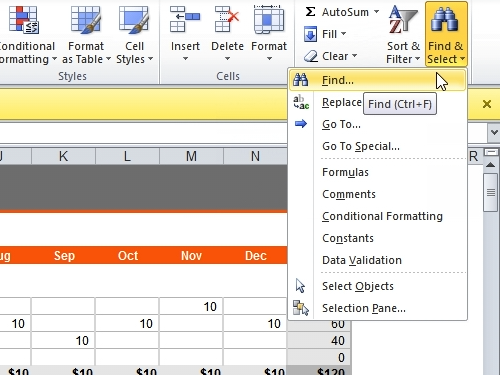
Task: Click the Selection Pane icon
Action: [301, 308]
